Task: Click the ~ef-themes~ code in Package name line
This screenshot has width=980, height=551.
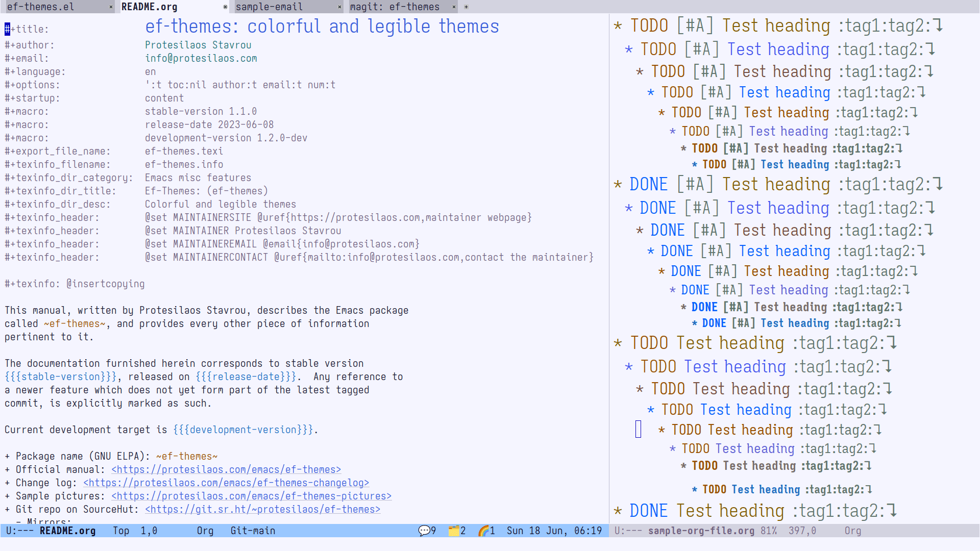Action: 187,456
